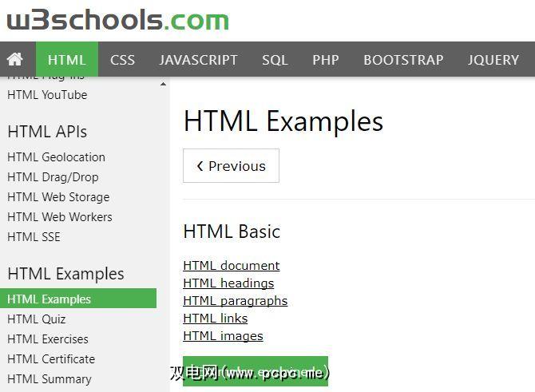Open HTML Quiz from sidebar

pos(36,319)
